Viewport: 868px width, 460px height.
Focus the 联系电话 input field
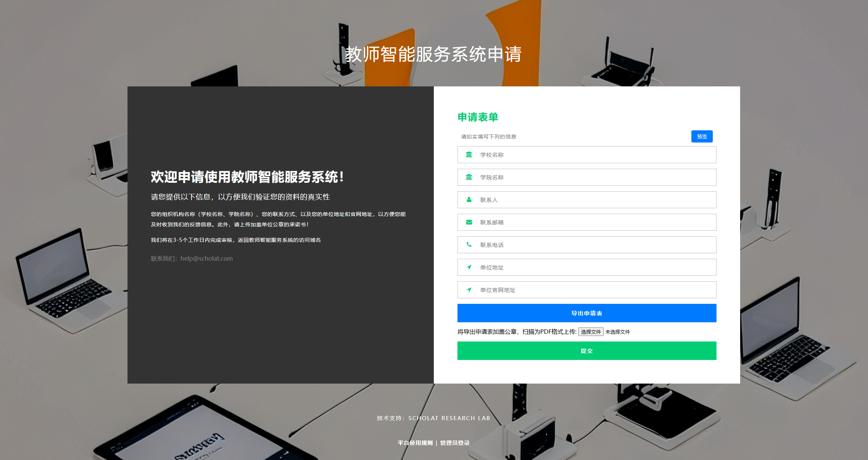pyautogui.click(x=587, y=245)
